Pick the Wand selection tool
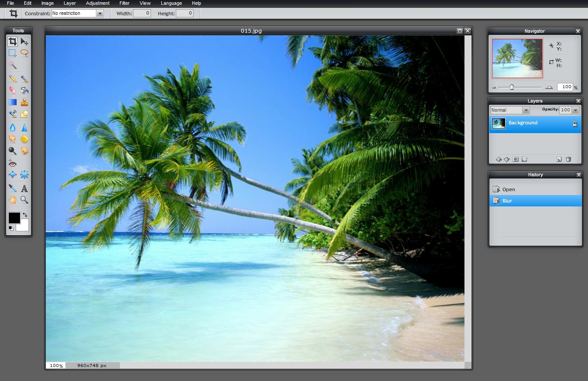The image size is (588, 381). click(13, 65)
